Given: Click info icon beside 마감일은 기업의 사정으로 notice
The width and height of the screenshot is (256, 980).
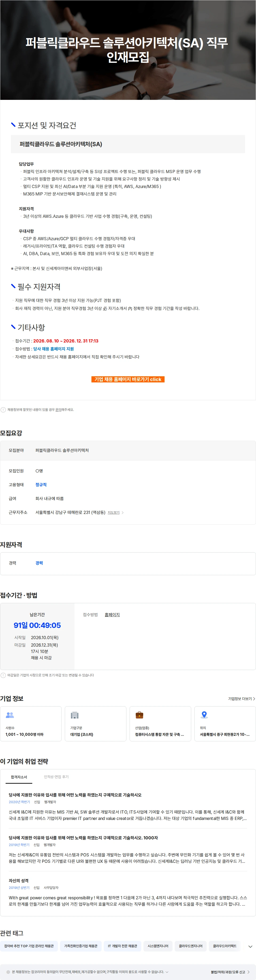Looking at the screenshot, I should point(3,675).
